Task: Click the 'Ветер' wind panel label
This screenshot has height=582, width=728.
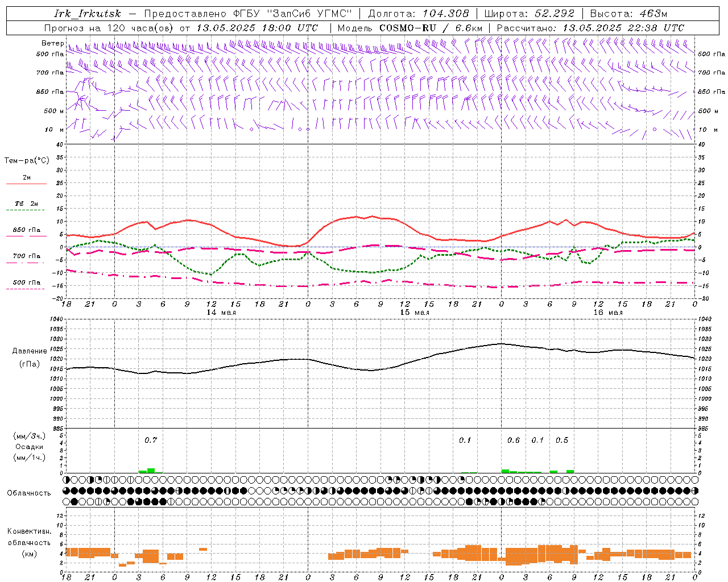Action: click(x=52, y=43)
